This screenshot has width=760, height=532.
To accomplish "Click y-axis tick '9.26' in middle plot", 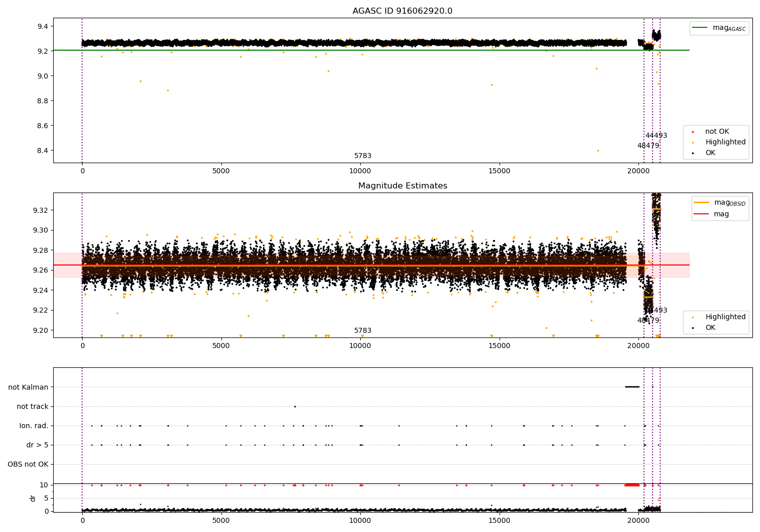I will coord(41,270).
